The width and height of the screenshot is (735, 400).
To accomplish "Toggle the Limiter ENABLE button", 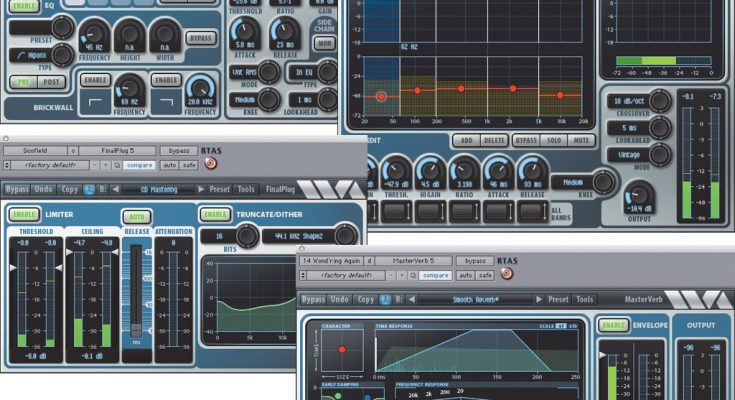I will pyautogui.click(x=25, y=214).
